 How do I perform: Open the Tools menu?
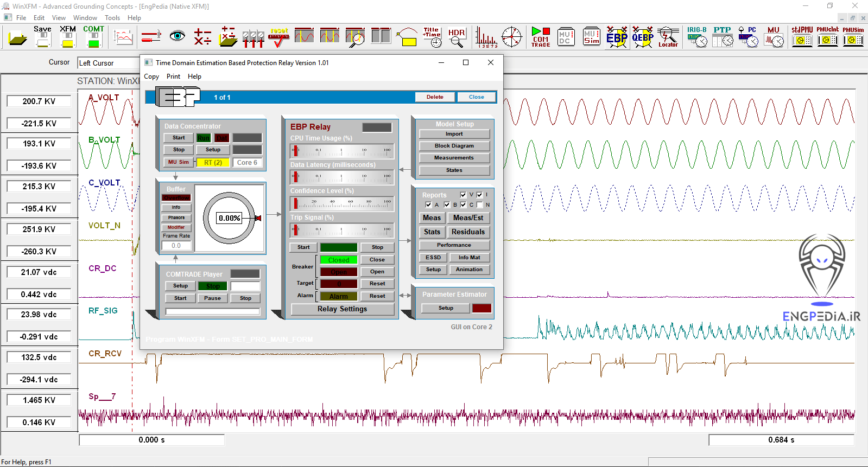coord(112,18)
